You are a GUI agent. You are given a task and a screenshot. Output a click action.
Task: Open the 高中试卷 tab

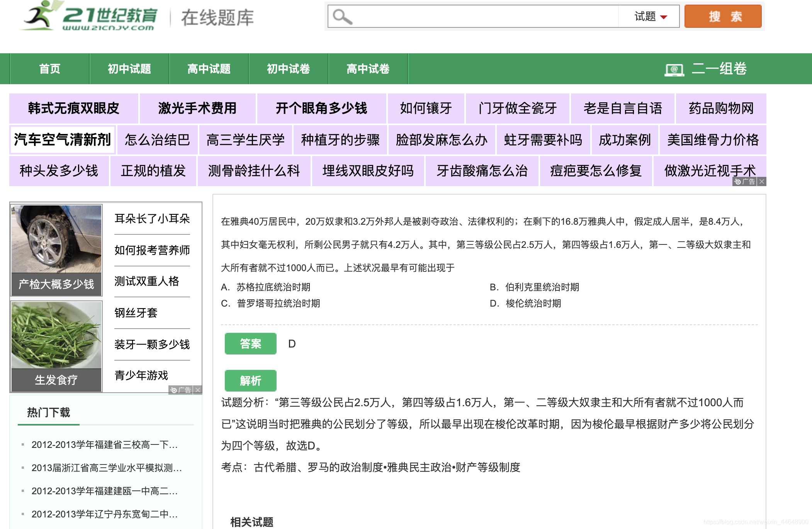pyautogui.click(x=368, y=69)
